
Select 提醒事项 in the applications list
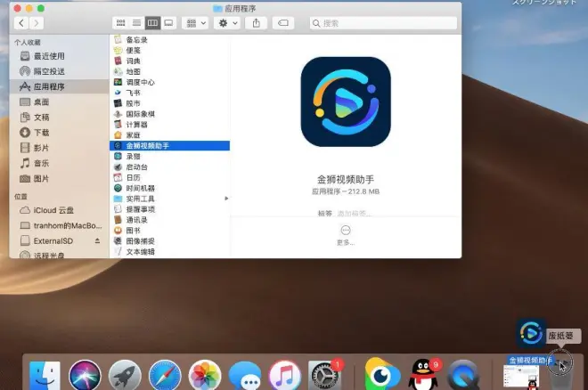pos(169,209)
